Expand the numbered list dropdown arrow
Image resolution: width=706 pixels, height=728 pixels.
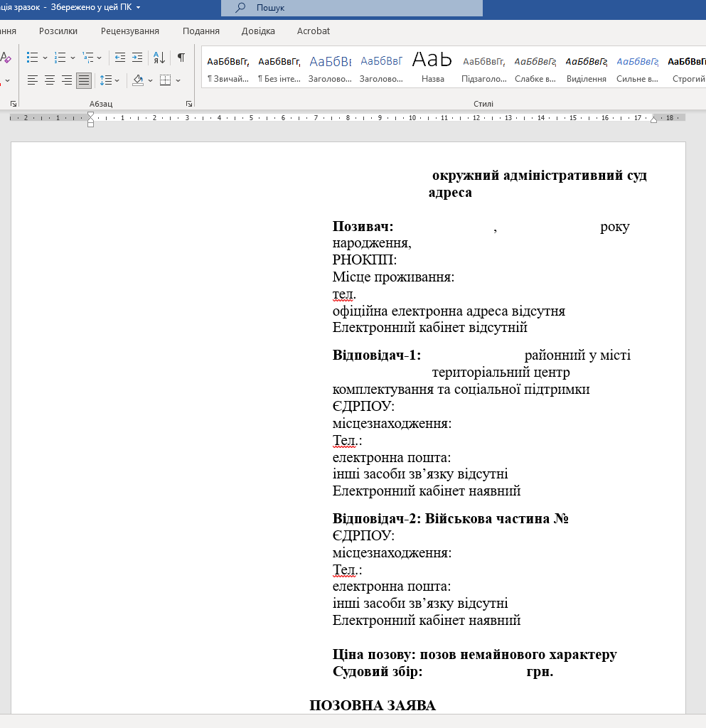pos(73,58)
